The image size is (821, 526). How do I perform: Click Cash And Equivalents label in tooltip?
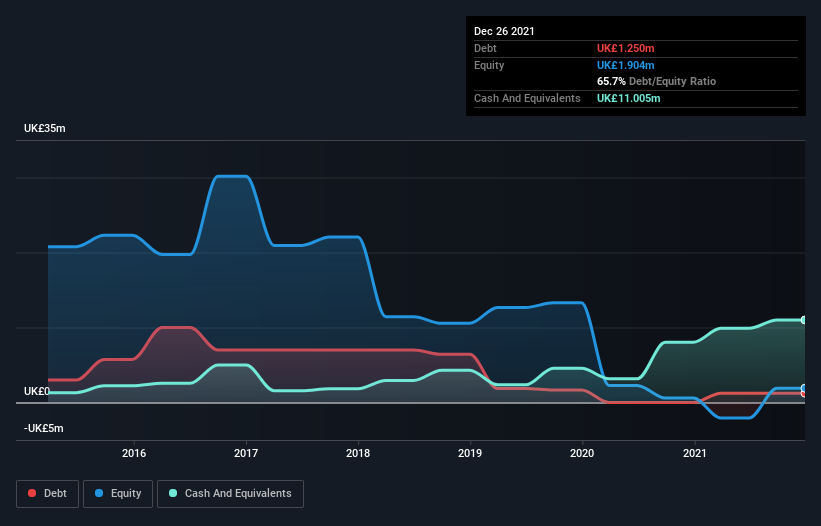click(527, 98)
